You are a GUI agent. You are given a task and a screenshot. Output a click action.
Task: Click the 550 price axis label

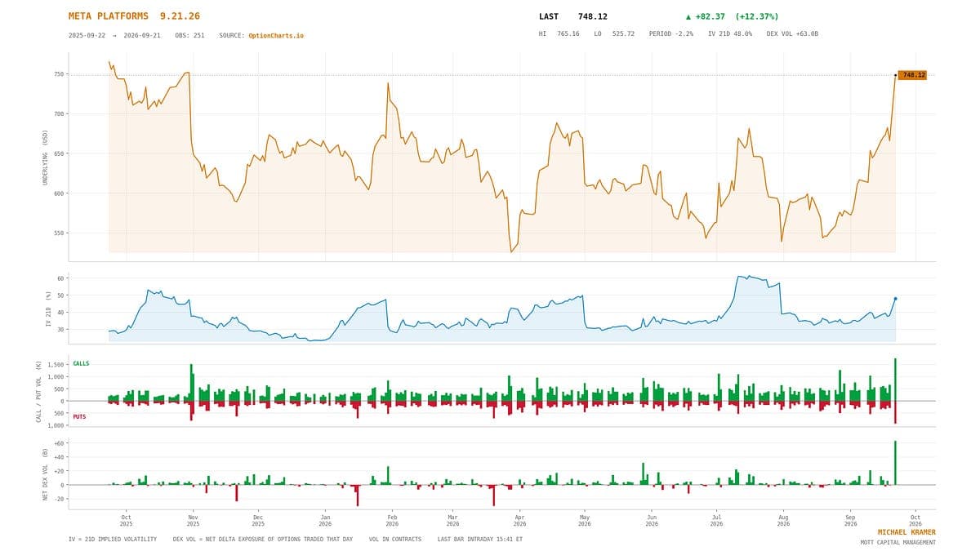click(58, 233)
